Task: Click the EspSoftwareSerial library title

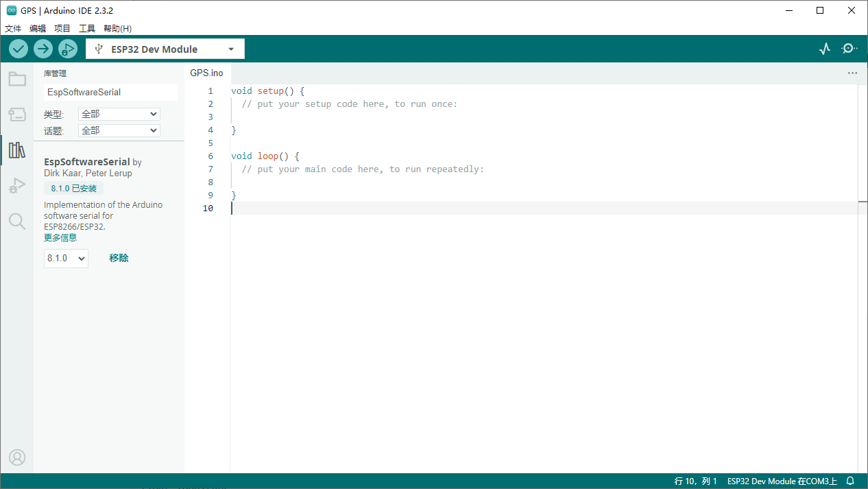Action: [87, 162]
